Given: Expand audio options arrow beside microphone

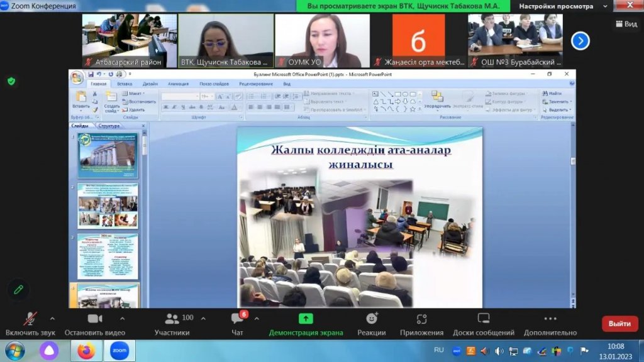Looking at the screenshot, I should point(52,319).
